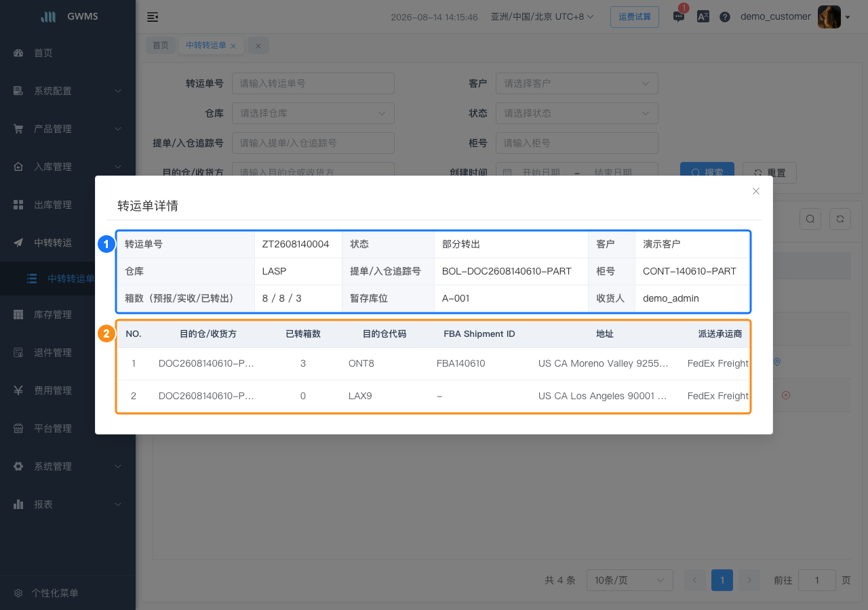The height and width of the screenshot is (610, 868).
Task: Open the 退件管理 sidebar menu
Action: point(68,352)
